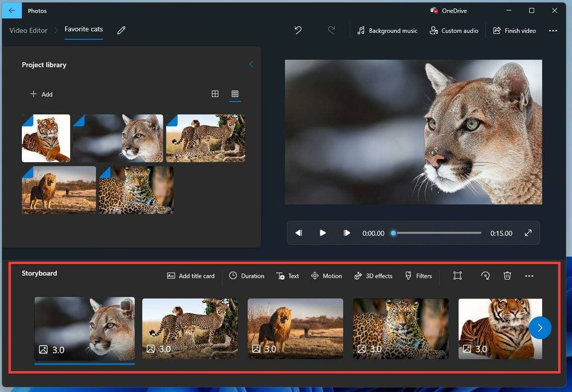This screenshot has width=572, height=392.
Task: Open the Filters tool
Action: pos(418,276)
